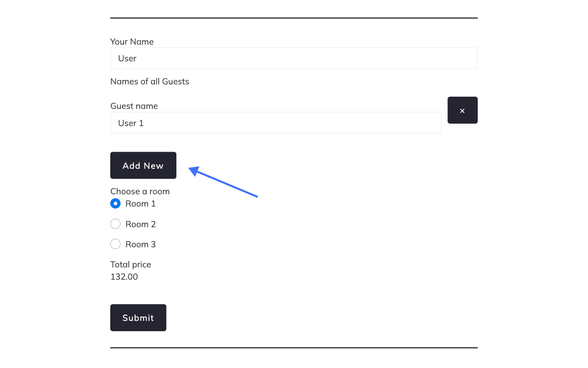Click the Your Name label
Viewport: 588px width, 368px height.
click(x=132, y=42)
